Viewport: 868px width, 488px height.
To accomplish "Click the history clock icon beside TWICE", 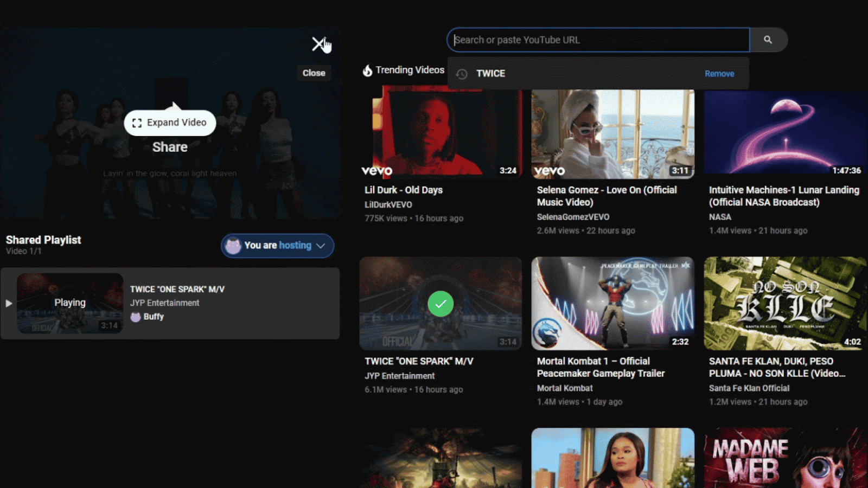I will click(462, 74).
